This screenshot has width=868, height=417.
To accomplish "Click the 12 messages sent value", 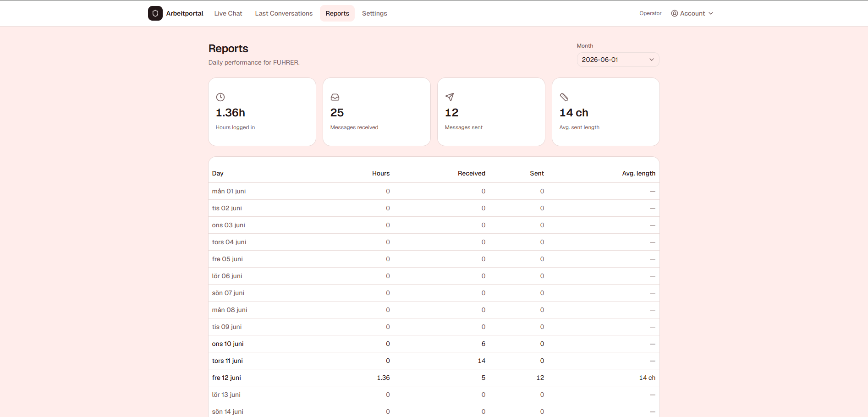I will (x=452, y=113).
